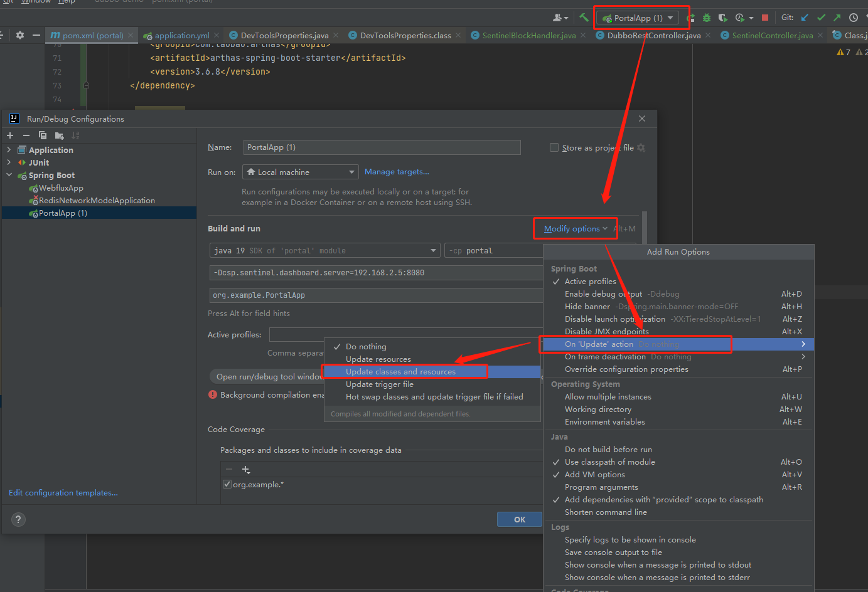This screenshot has height=592, width=868.
Task: Choose Update resources option
Action: 432,359
